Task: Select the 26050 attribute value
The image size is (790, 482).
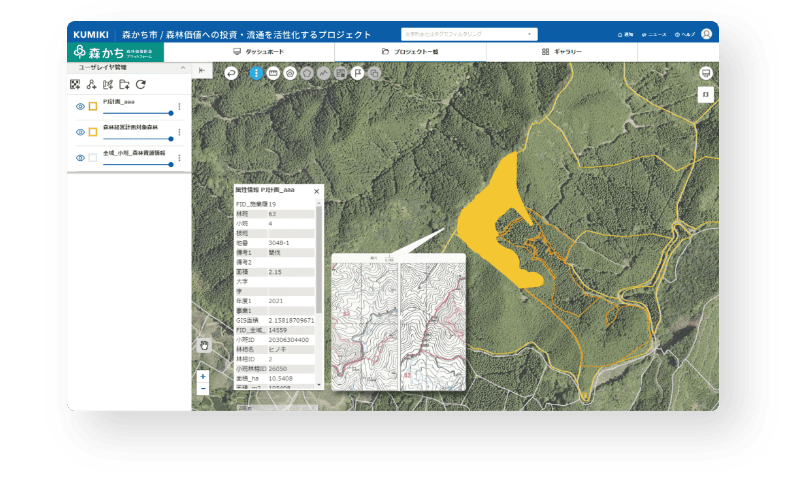Action: 278,369
